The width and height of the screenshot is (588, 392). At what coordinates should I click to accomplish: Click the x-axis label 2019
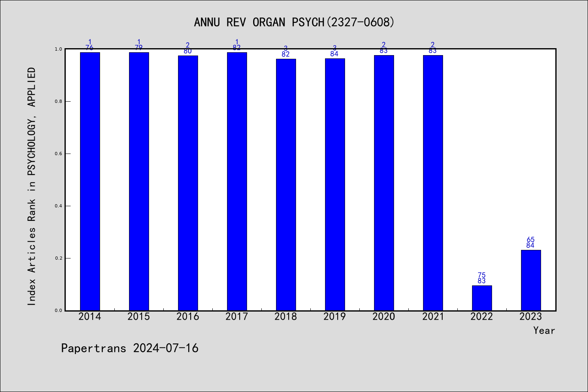tap(335, 316)
